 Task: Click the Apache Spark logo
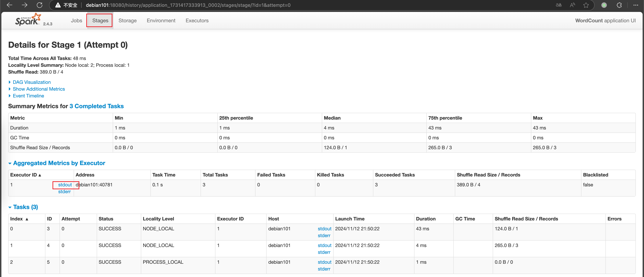pos(28,19)
